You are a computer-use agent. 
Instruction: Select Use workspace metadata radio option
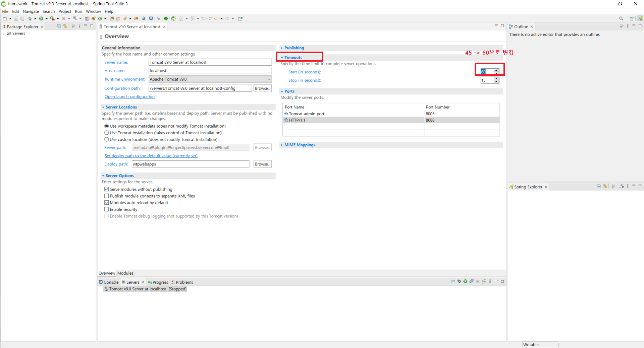(107, 126)
